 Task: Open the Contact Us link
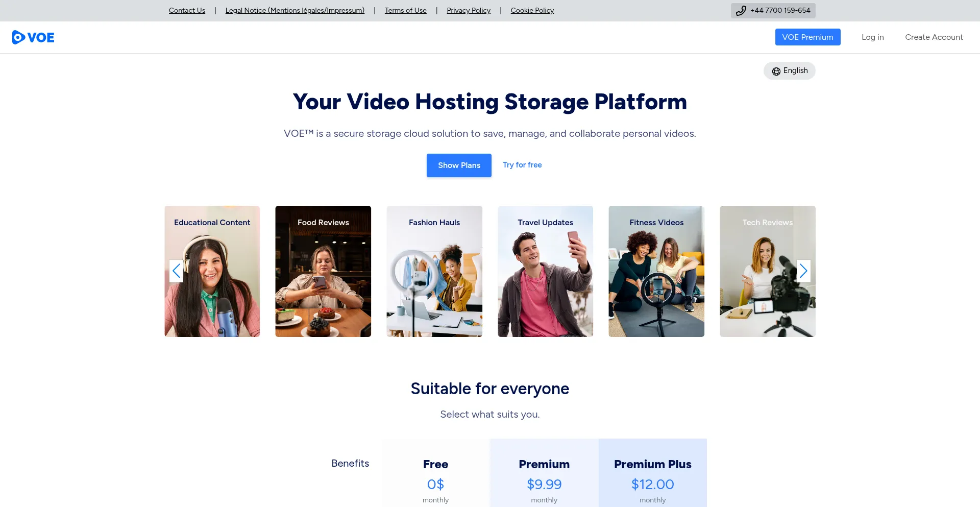tap(187, 11)
